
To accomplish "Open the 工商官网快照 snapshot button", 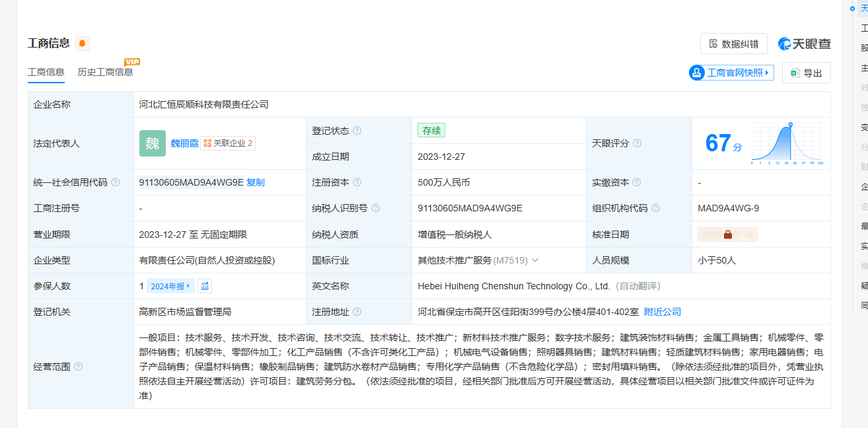I will pos(731,73).
